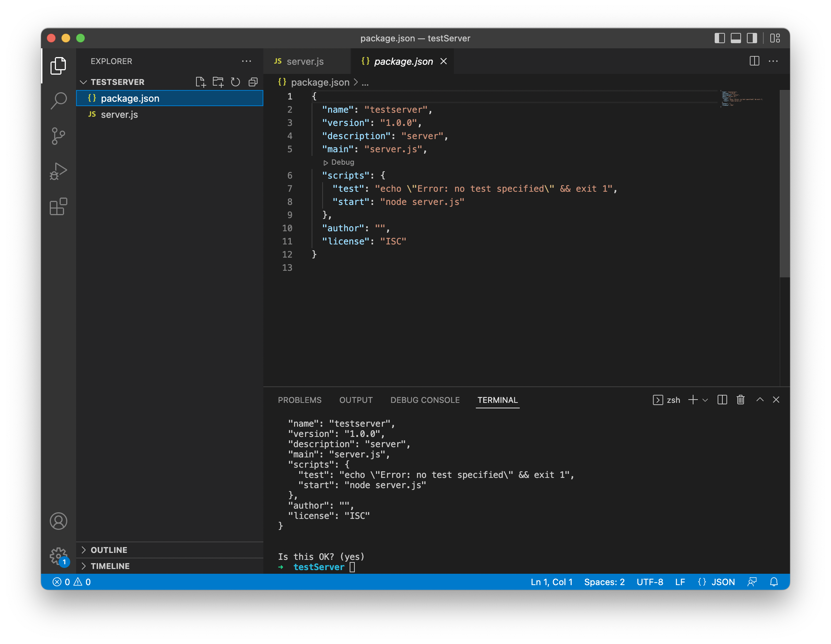
Task: Kill terminal with the trash icon
Action: coord(740,400)
